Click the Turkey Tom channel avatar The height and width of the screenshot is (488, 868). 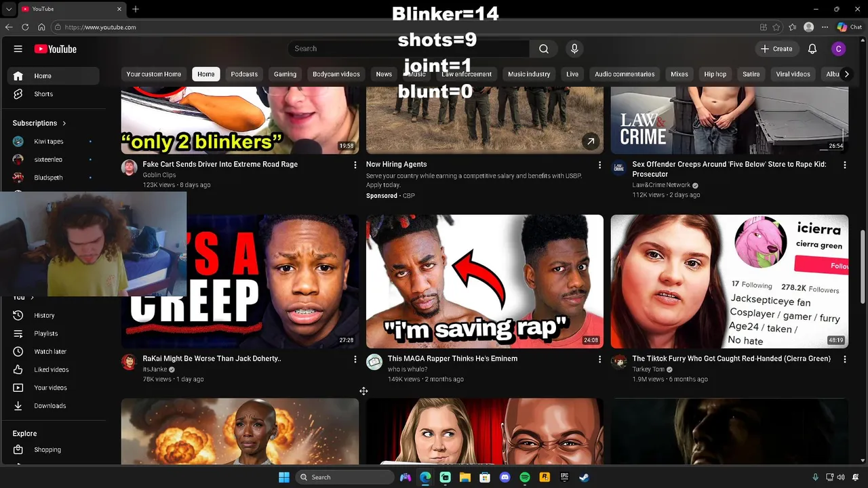point(618,362)
